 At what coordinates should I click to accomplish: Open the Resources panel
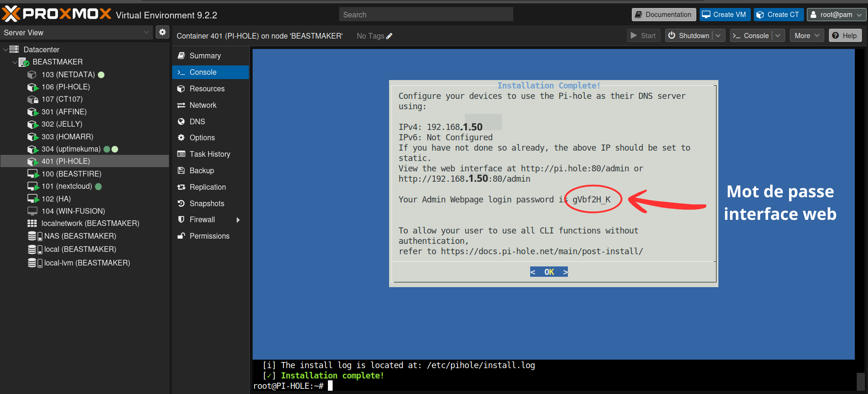pyautogui.click(x=210, y=88)
